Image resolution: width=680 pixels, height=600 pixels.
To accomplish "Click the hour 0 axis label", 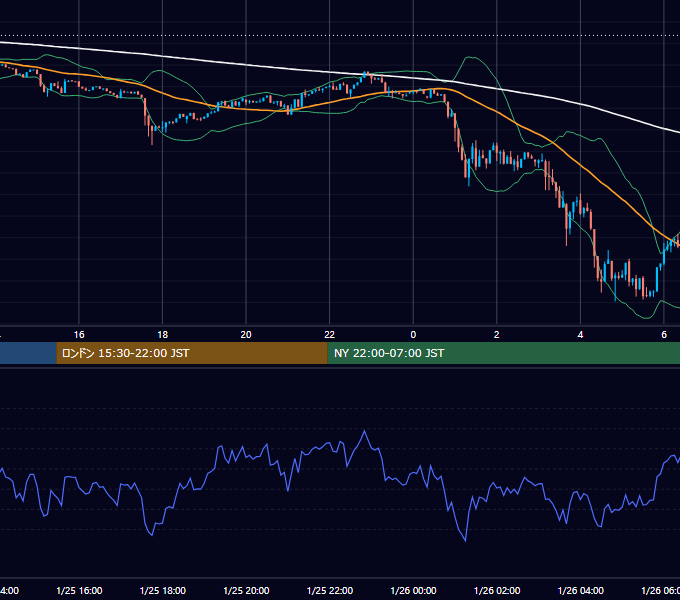I will (413, 335).
